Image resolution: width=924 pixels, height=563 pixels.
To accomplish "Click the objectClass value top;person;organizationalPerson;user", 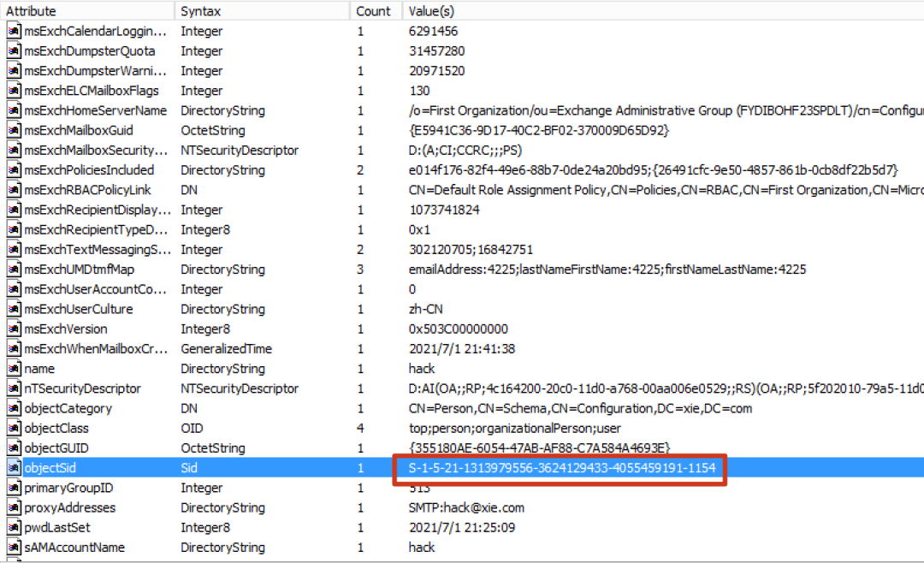I will tap(514, 428).
